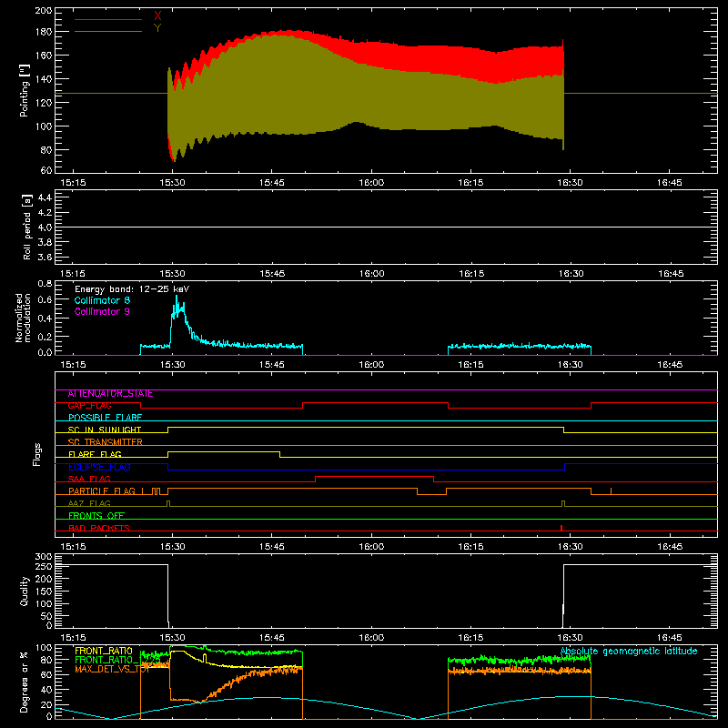Click the 'POSSIBLE_FLARE' flag label
728x728 pixels.
point(105,418)
